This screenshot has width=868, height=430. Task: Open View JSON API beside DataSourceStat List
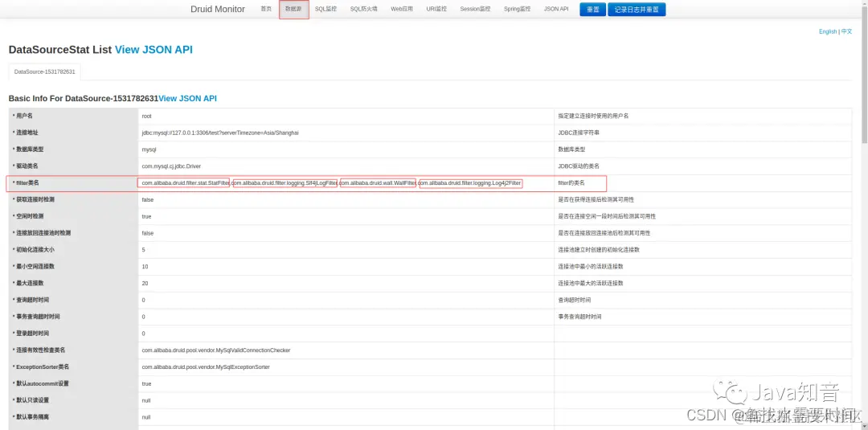click(154, 50)
